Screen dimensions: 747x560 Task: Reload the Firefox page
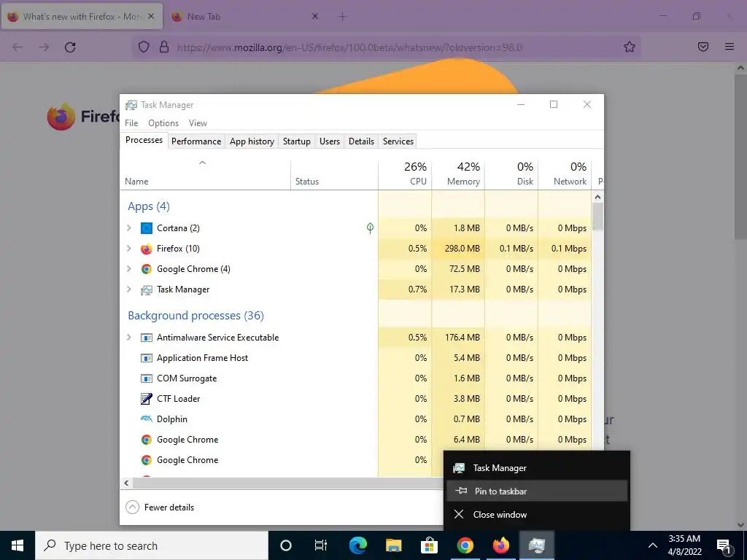pos(70,47)
